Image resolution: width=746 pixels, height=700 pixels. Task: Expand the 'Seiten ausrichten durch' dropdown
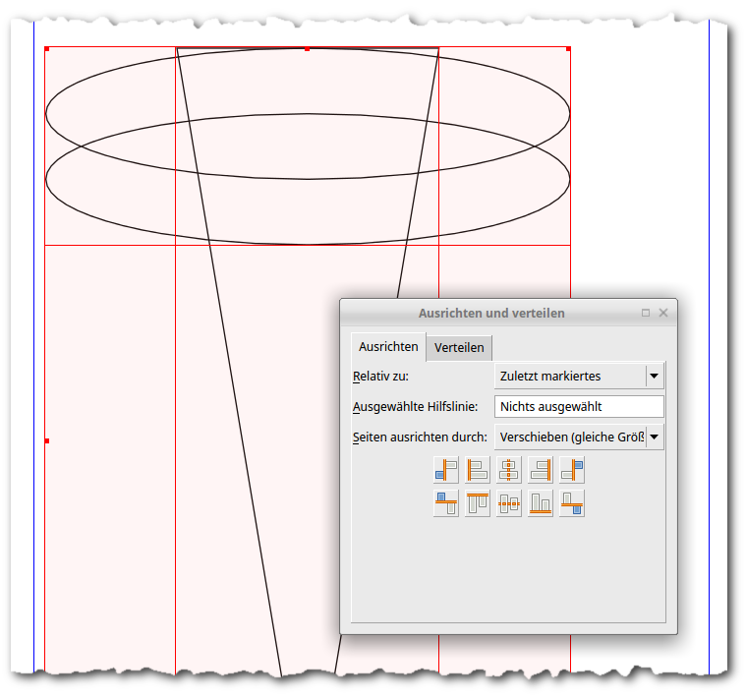[578, 437]
